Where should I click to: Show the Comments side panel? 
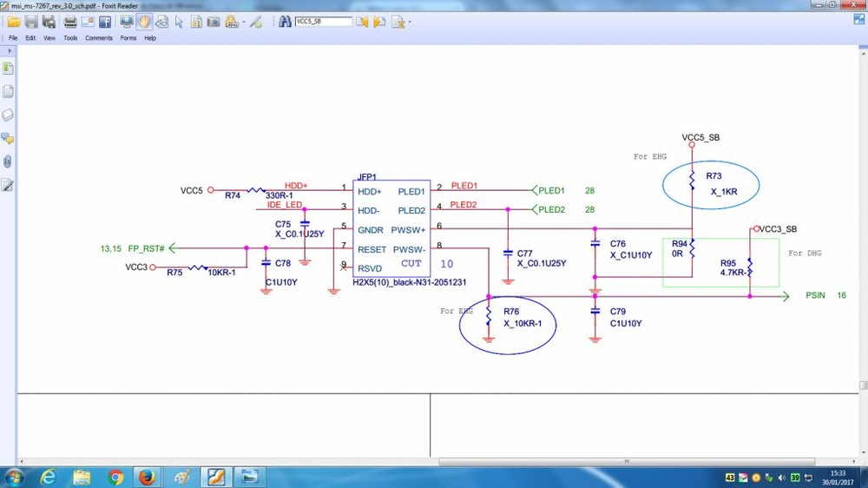[x=8, y=138]
